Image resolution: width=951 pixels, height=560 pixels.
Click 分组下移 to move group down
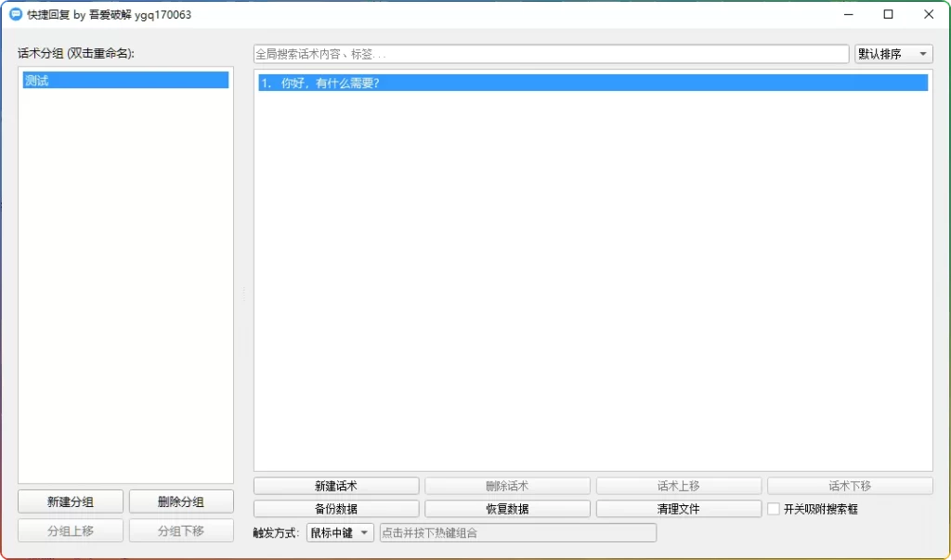pyautogui.click(x=181, y=529)
